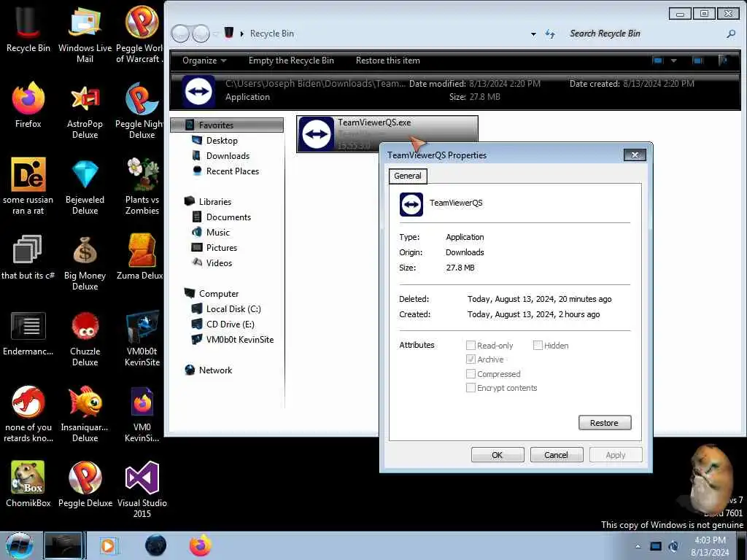
Task: Select Desktop in navigation pane
Action: pyautogui.click(x=222, y=141)
